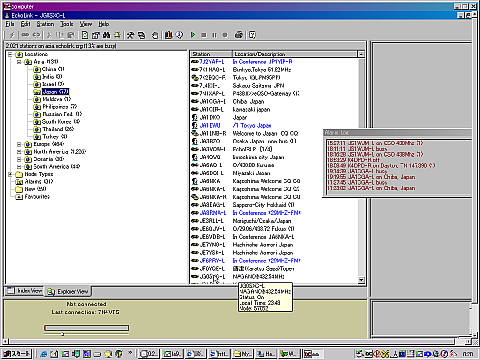Open the View menu
The height and width of the screenshot is (360, 480).
pyautogui.click(x=86, y=24)
